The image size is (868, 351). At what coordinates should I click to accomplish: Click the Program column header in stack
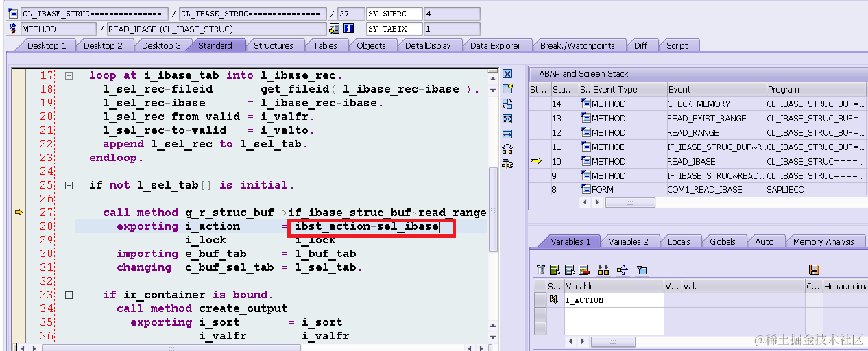(817, 89)
